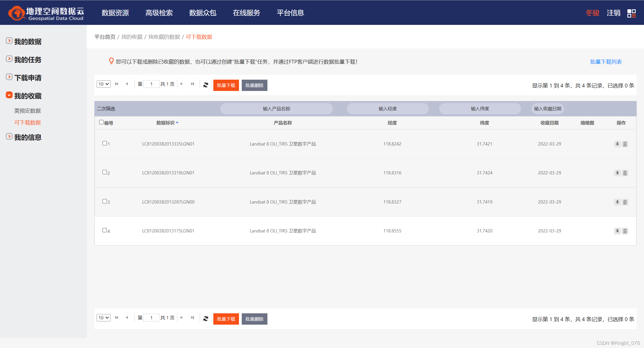
Task: Click QR code icon in header
Action: [631, 13]
